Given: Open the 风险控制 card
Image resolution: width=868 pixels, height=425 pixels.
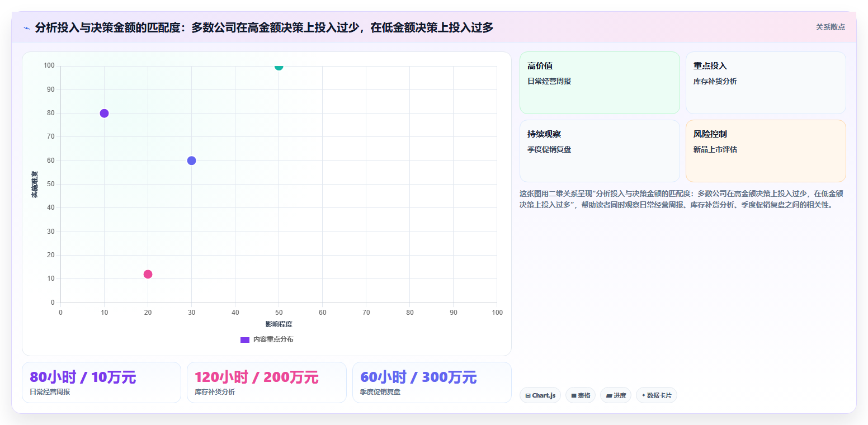Looking at the screenshot, I should pyautogui.click(x=766, y=151).
